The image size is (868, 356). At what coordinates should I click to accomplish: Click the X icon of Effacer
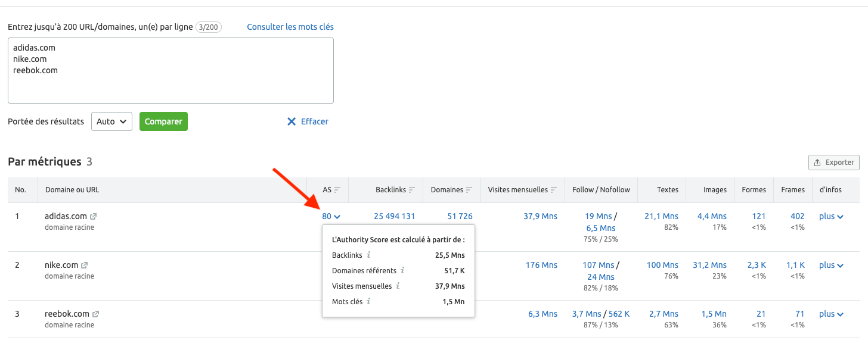point(292,121)
